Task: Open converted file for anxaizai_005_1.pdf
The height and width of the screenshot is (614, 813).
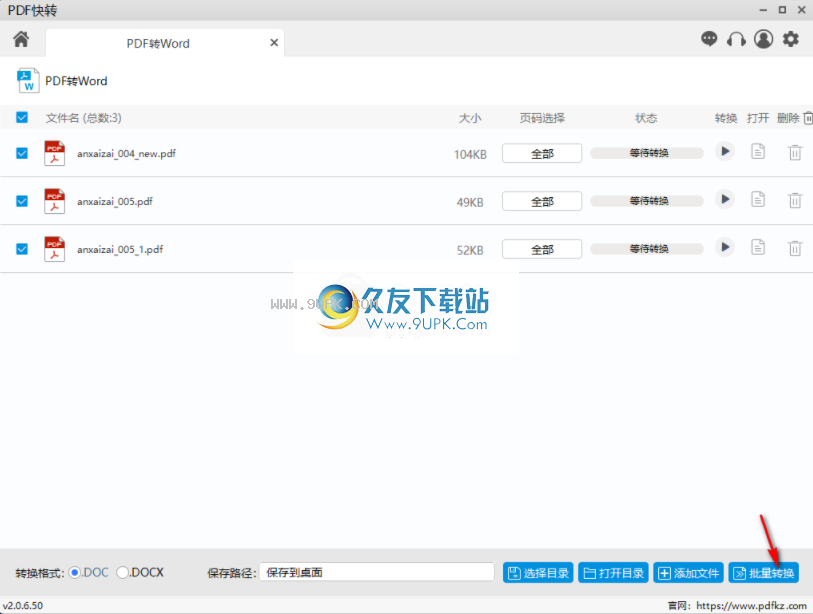Action: pos(758,247)
